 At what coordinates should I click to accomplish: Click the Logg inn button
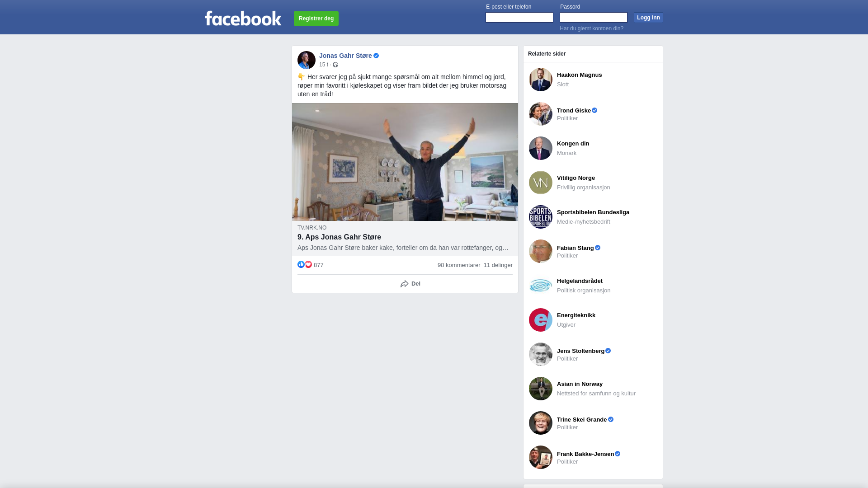(648, 18)
